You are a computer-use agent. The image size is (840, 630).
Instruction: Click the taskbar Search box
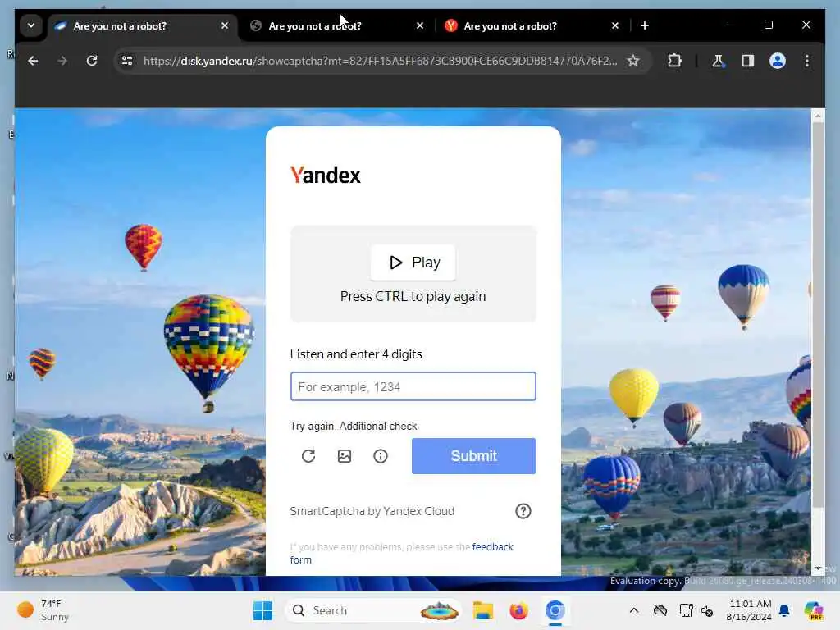click(374, 610)
